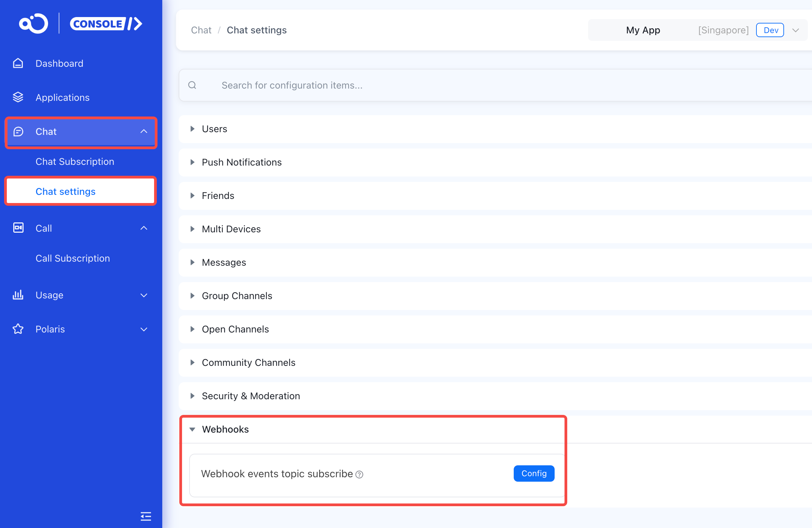The image size is (812, 528).
Task: Click the magnifying glass search icon
Action: (192, 85)
